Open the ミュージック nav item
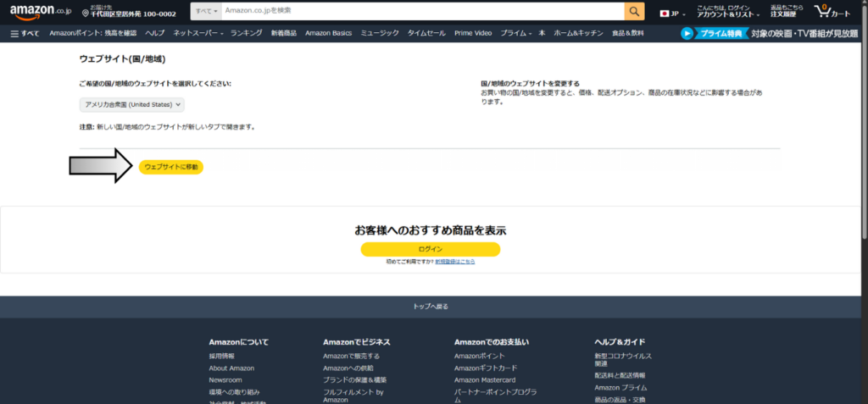 coord(380,33)
